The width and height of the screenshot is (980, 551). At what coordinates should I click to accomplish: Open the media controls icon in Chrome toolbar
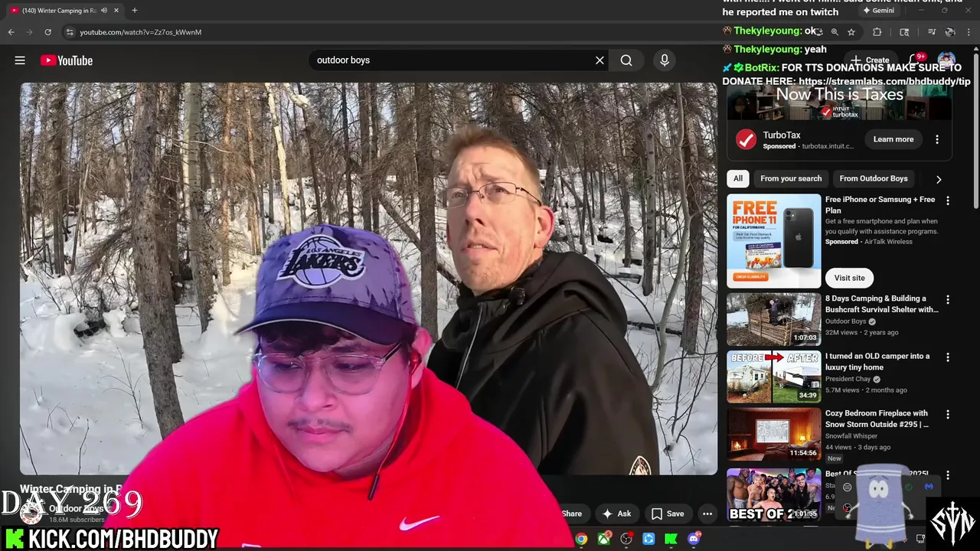pyautogui.click(x=932, y=32)
